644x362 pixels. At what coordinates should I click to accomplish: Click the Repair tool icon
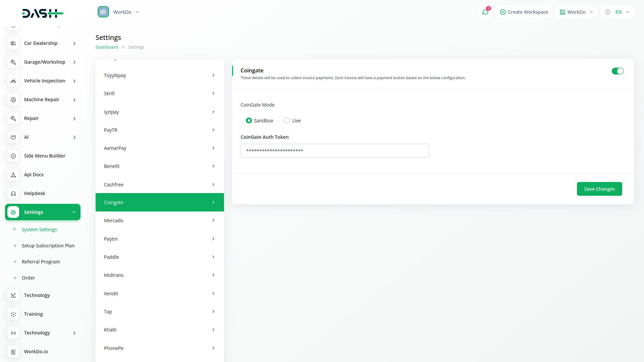(x=13, y=118)
